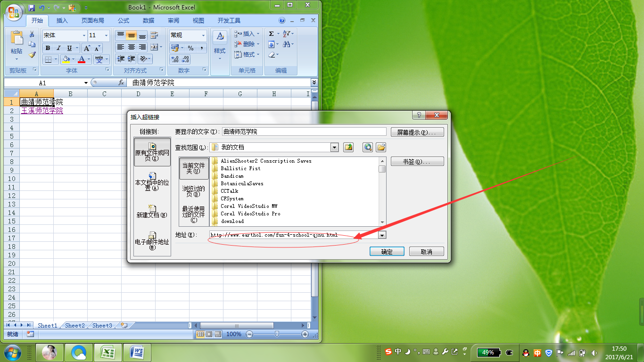Decrease font size with the shrink-font icon
644x362 pixels.
pyautogui.click(x=97, y=48)
